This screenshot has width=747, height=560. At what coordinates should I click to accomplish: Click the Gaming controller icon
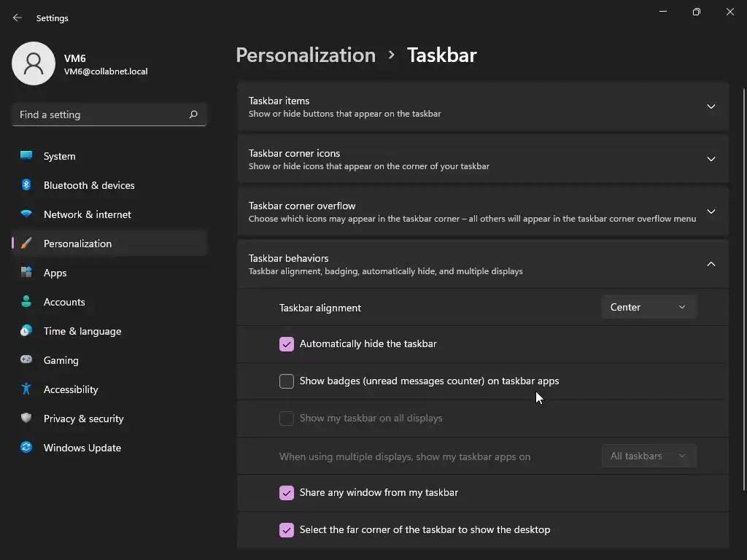tap(26, 360)
